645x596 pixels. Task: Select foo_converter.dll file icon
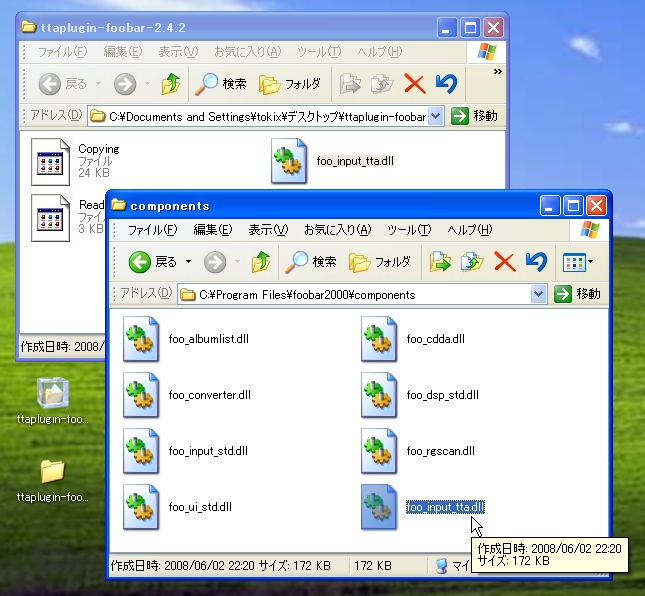pyautogui.click(x=141, y=395)
